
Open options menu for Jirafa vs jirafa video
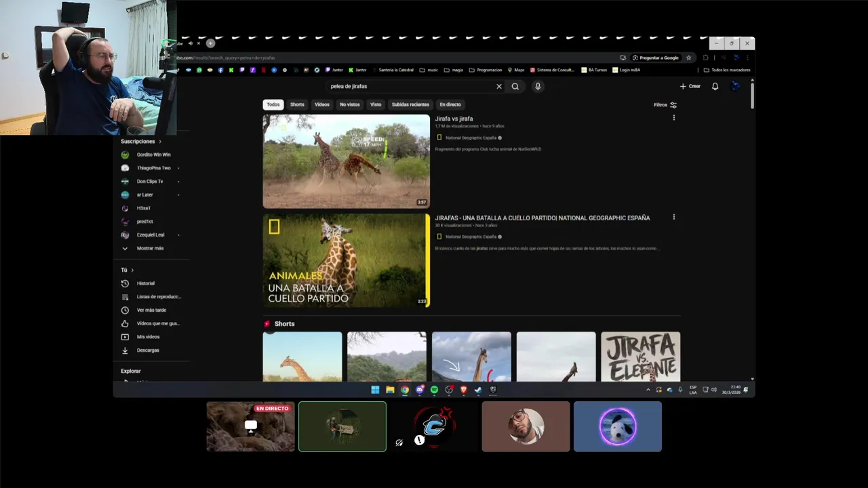[x=673, y=118]
